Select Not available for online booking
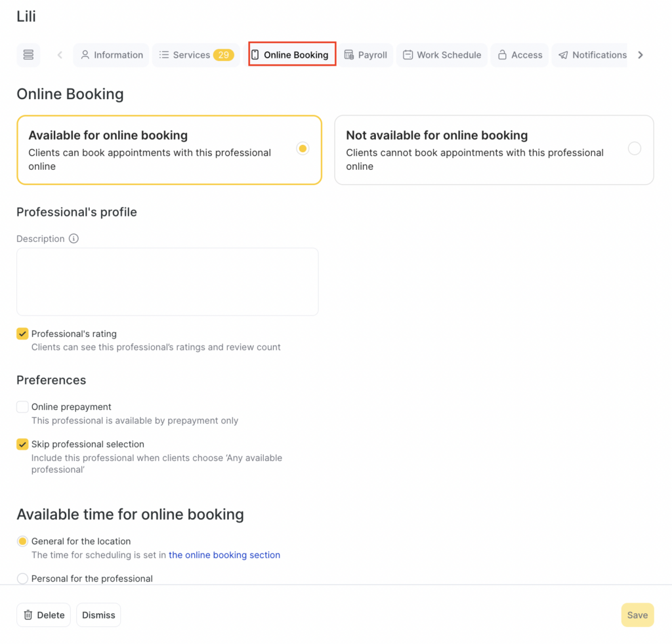 pos(634,148)
